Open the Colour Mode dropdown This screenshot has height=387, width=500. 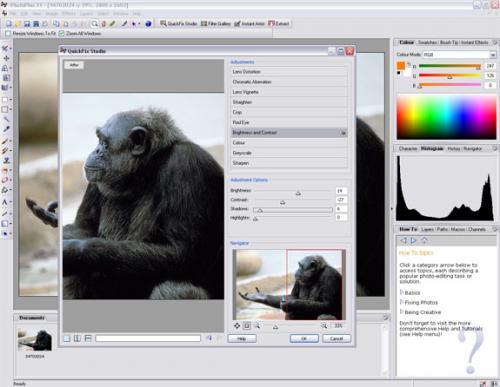click(493, 54)
